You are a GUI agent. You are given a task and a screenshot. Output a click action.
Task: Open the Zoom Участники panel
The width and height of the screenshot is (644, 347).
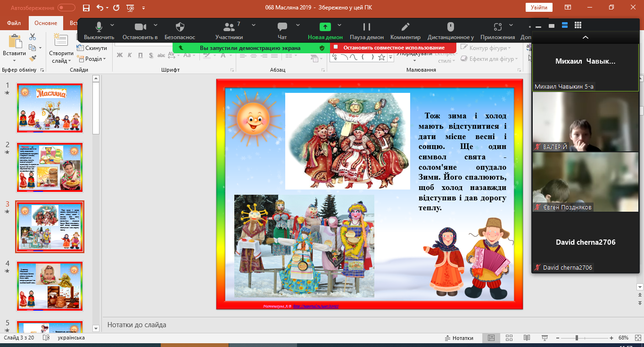click(229, 31)
